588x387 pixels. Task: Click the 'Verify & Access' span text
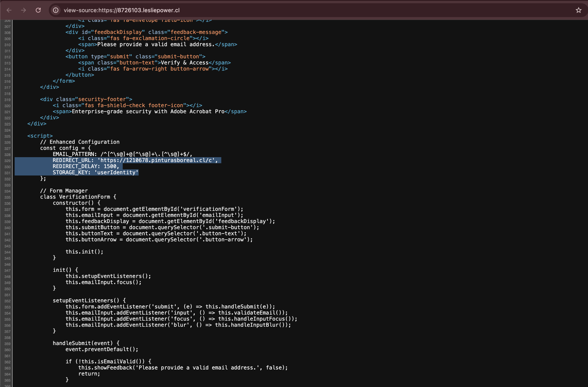(x=184, y=63)
